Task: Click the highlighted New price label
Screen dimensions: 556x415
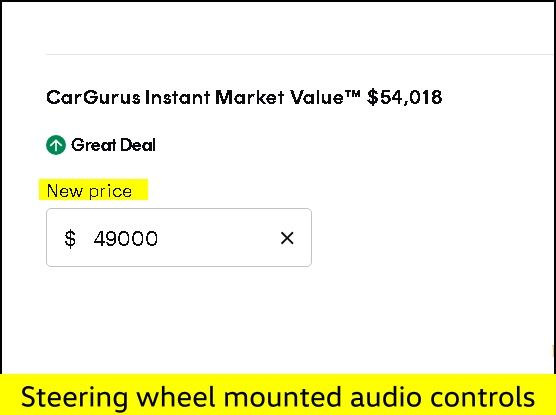Action: [89, 191]
